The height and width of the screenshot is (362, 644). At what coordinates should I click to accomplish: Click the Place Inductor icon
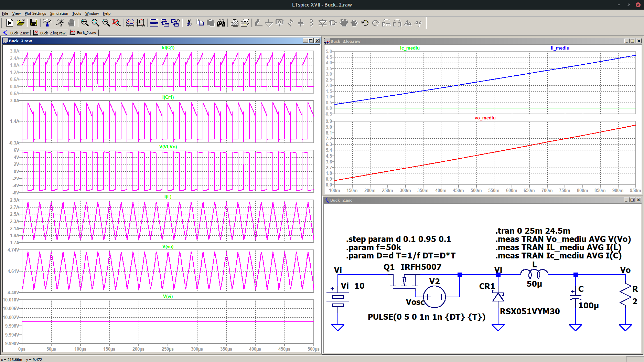point(311,23)
